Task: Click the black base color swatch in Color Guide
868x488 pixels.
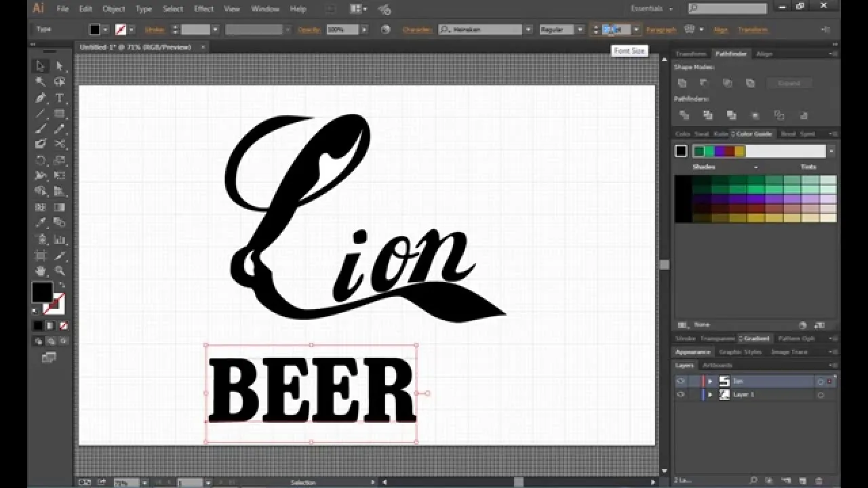Action: [x=681, y=151]
